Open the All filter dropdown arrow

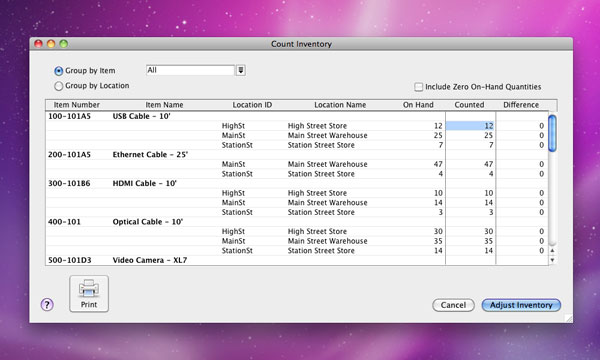[x=240, y=70]
